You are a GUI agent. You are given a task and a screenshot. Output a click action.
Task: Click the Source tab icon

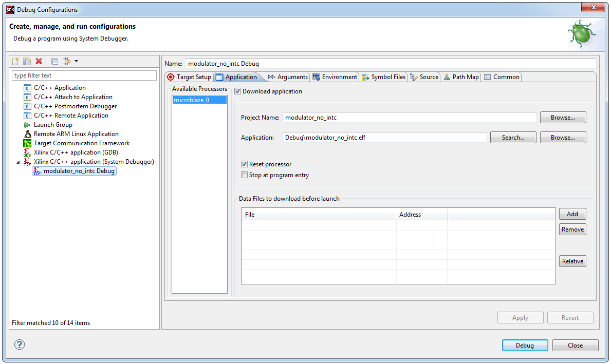(414, 77)
